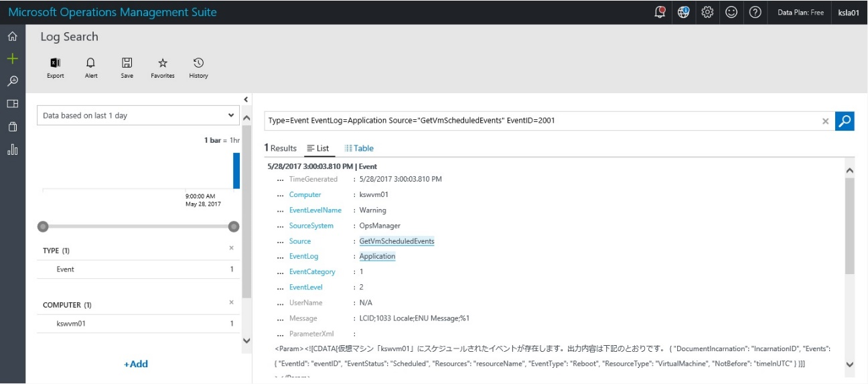Click the green plus icon in sidebar
Image resolution: width=868 pixels, height=384 pixels.
point(12,58)
